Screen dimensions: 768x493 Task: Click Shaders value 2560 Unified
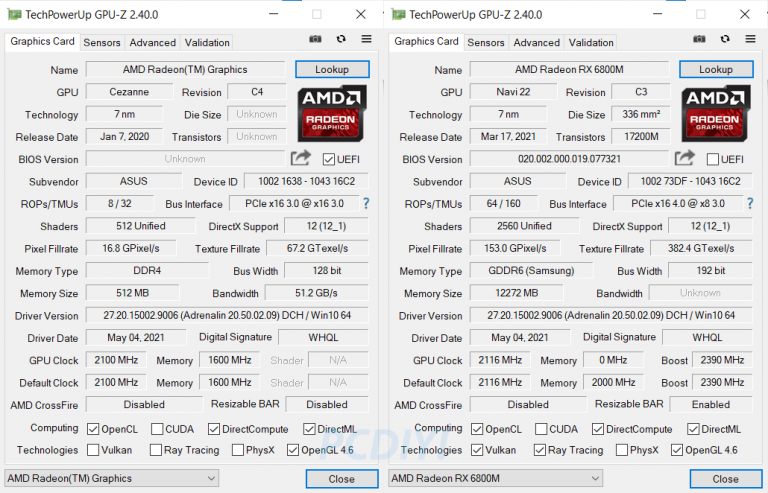pos(524,226)
